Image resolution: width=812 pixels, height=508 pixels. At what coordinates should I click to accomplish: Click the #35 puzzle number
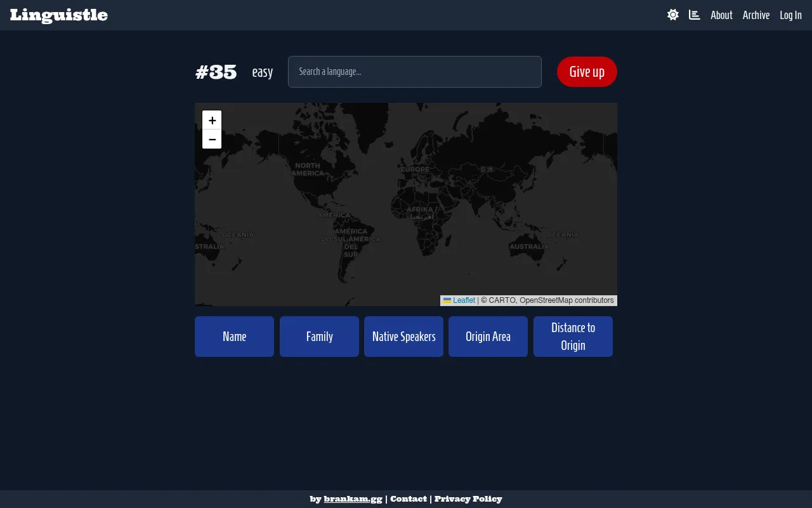click(216, 72)
